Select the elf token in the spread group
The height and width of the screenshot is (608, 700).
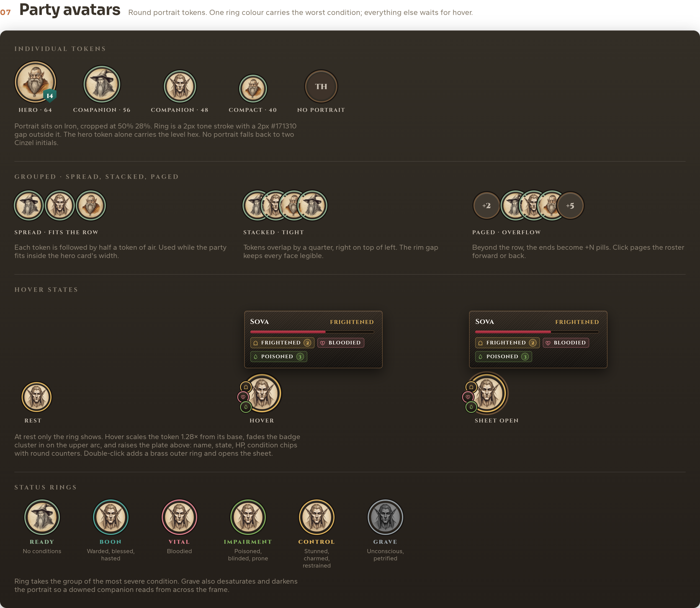(60, 205)
